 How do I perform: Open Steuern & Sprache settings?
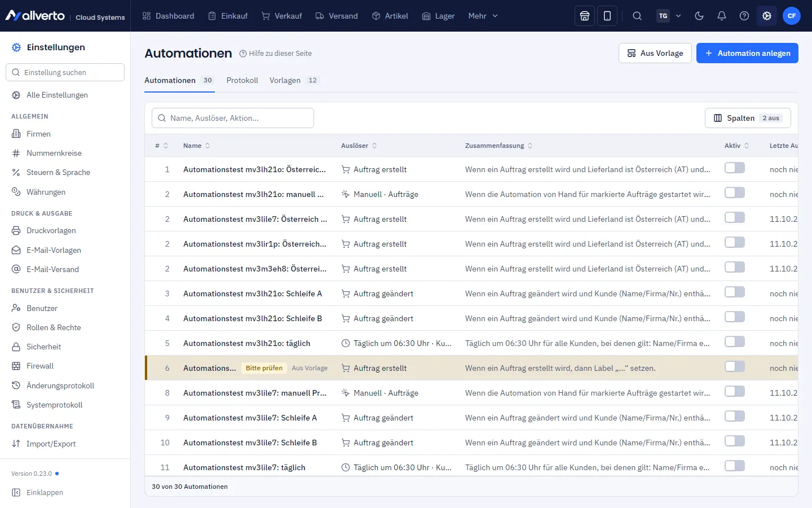(x=65, y=172)
